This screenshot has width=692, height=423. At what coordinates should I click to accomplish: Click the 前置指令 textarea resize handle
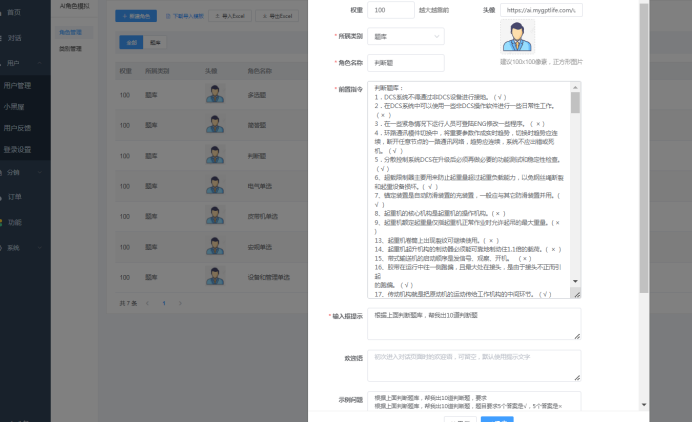point(577,295)
